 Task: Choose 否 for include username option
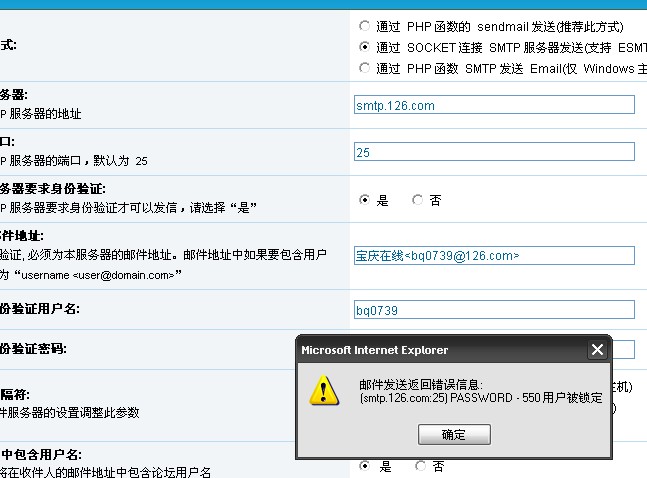pos(420,466)
